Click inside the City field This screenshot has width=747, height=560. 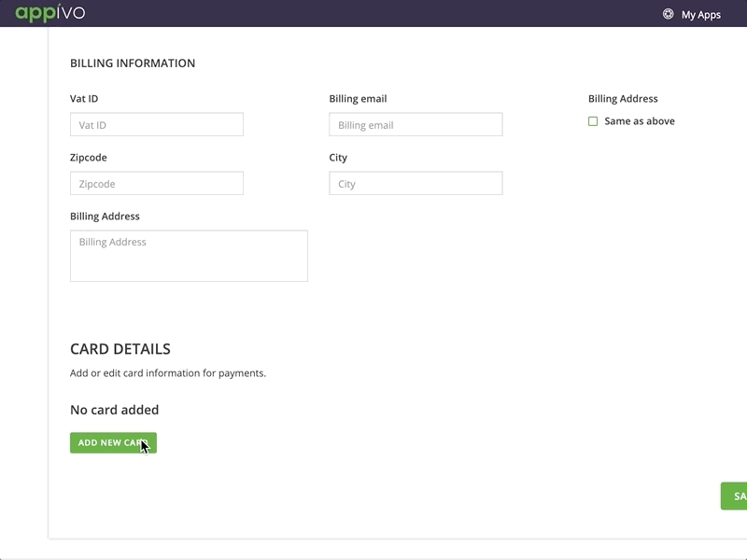point(416,183)
